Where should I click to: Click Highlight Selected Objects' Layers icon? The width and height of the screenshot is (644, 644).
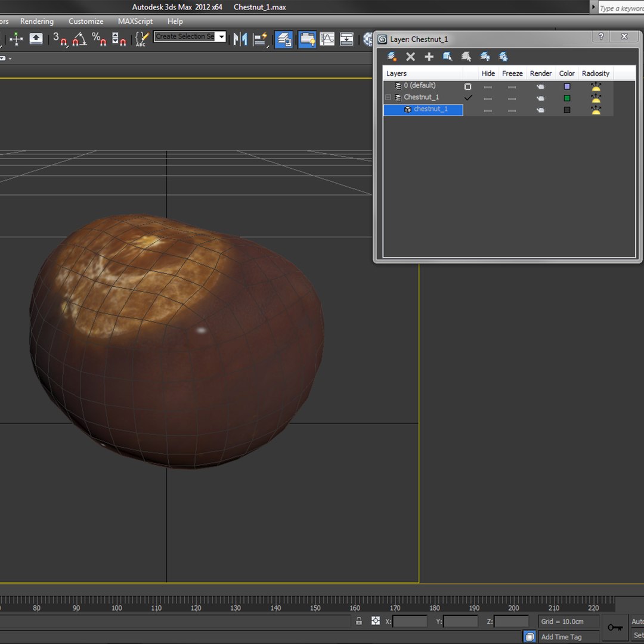[x=466, y=57]
